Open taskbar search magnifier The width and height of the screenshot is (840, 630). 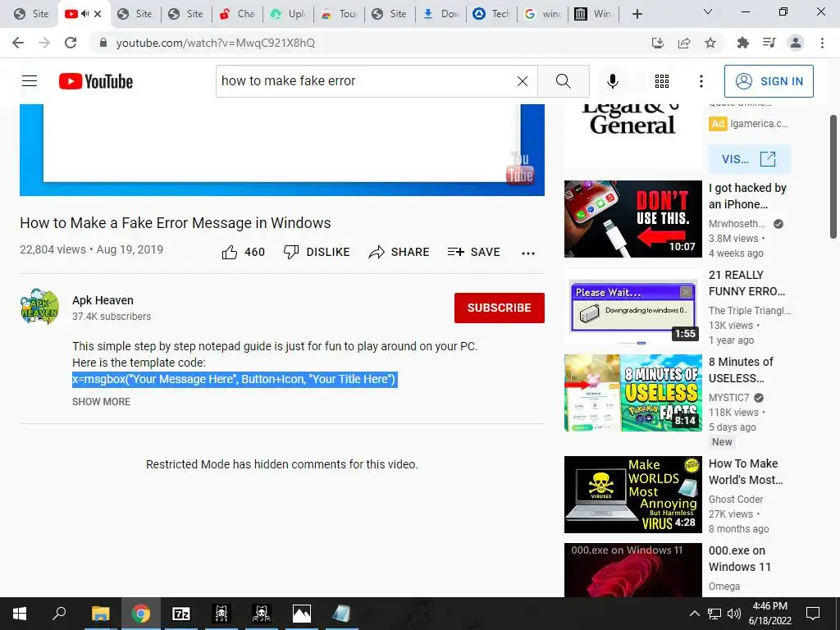[x=59, y=614]
